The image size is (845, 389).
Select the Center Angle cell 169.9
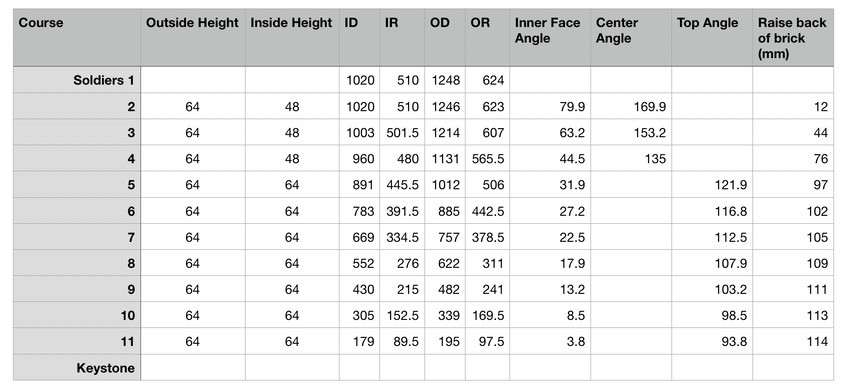(x=631, y=107)
